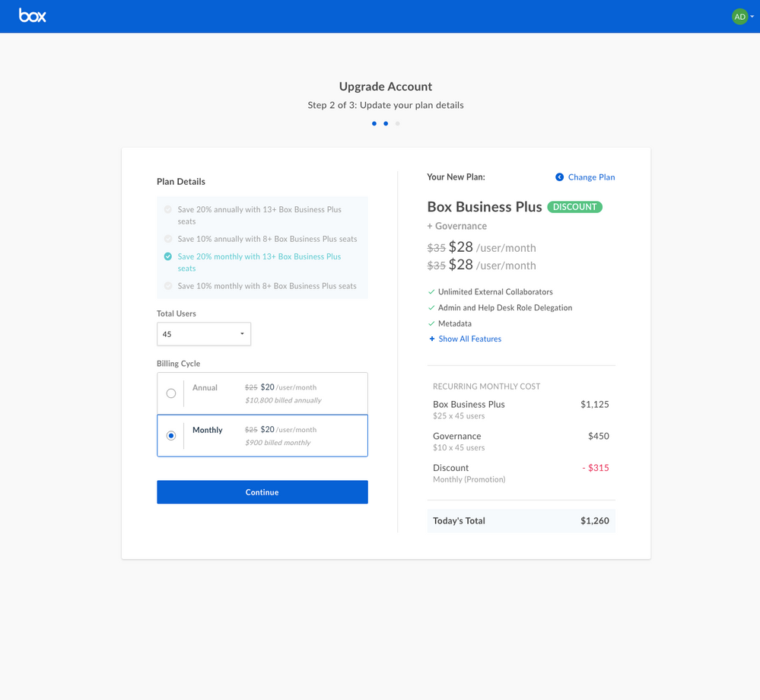
Task: Click the checked 20% monthly savings checkmark icon
Action: coord(168,256)
